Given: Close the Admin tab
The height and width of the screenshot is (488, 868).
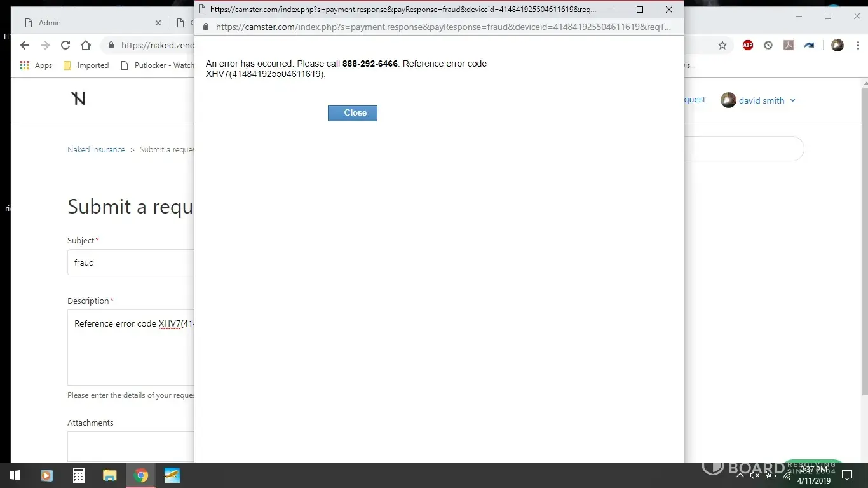Looking at the screenshot, I should tap(158, 23).
